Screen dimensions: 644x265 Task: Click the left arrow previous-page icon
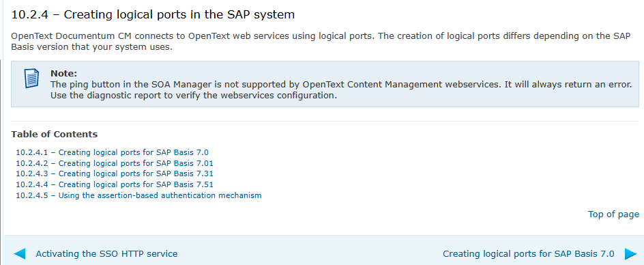point(19,253)
